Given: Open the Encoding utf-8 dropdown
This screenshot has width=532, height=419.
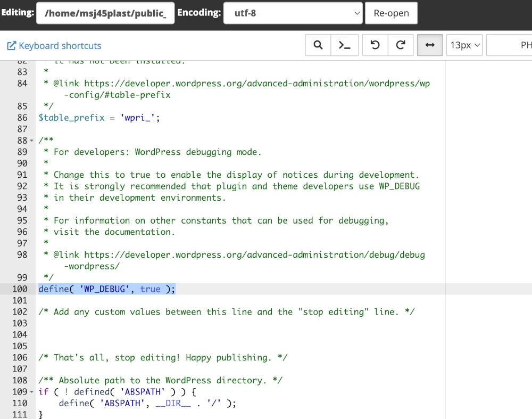Looking at the screenshot, I should (x=293, y=13).
